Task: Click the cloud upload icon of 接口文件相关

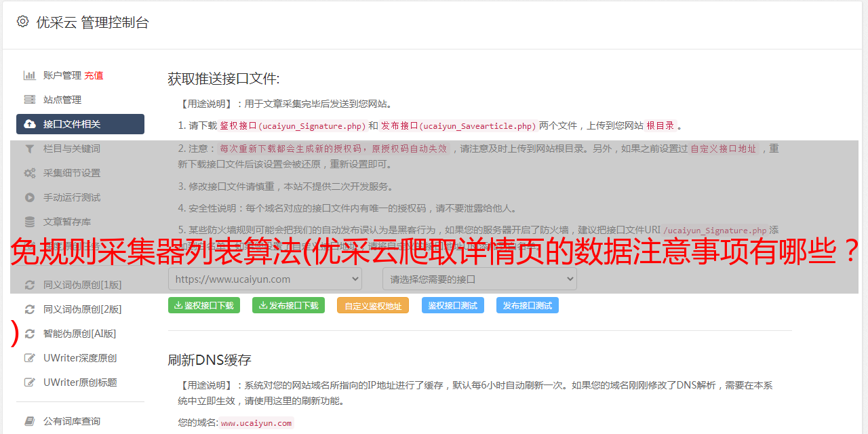Action: [x=30, y=124]
